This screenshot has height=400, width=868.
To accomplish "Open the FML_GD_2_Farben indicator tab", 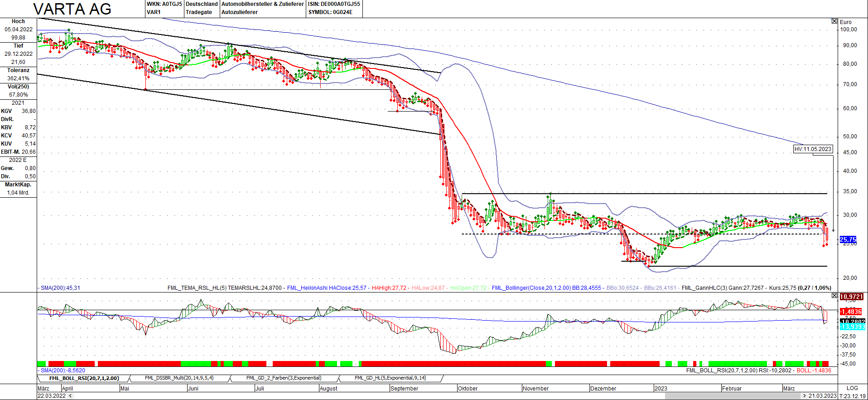I will point(284,378).
